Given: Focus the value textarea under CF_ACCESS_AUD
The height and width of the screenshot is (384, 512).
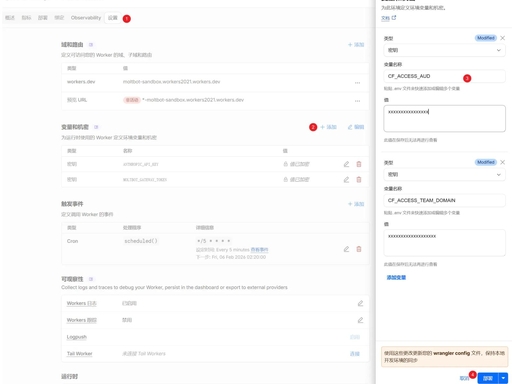Looking at the screenshot, I should tap(444, 118).
